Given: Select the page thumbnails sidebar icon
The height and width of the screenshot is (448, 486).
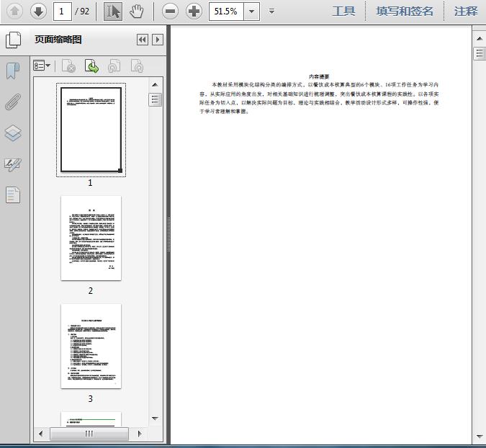Looking at the screenshot, I should coord(14,40).
